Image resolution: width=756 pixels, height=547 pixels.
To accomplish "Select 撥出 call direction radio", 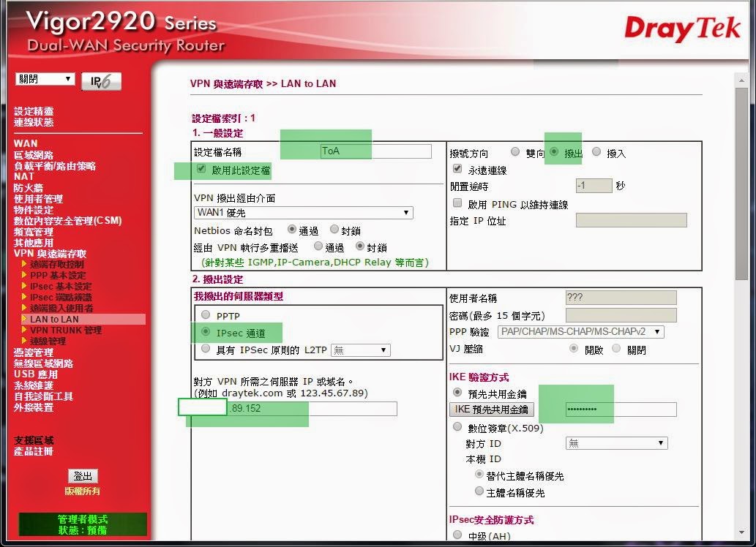I will tap(554, 152).
